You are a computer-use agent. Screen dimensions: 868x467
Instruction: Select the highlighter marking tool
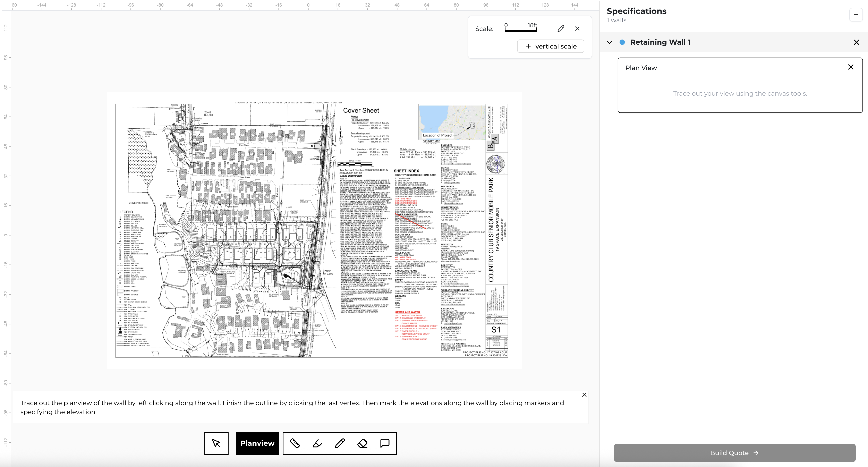(x=317, y=443)
